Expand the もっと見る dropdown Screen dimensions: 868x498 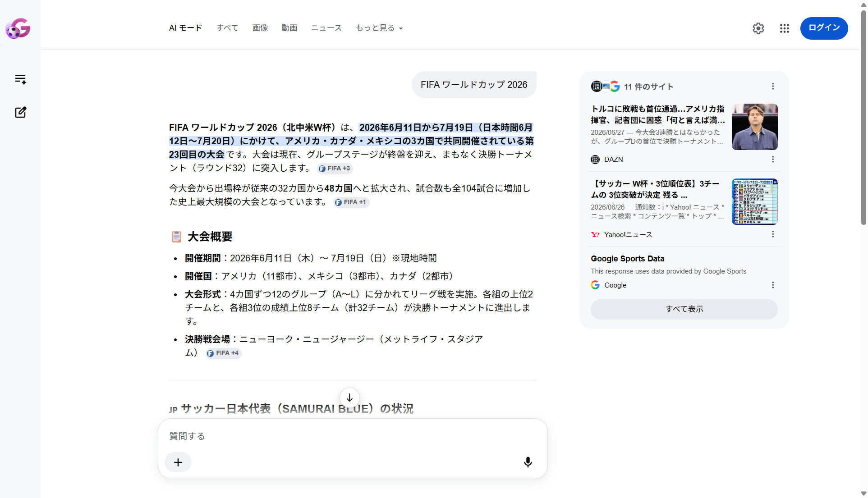click(379, 28)
